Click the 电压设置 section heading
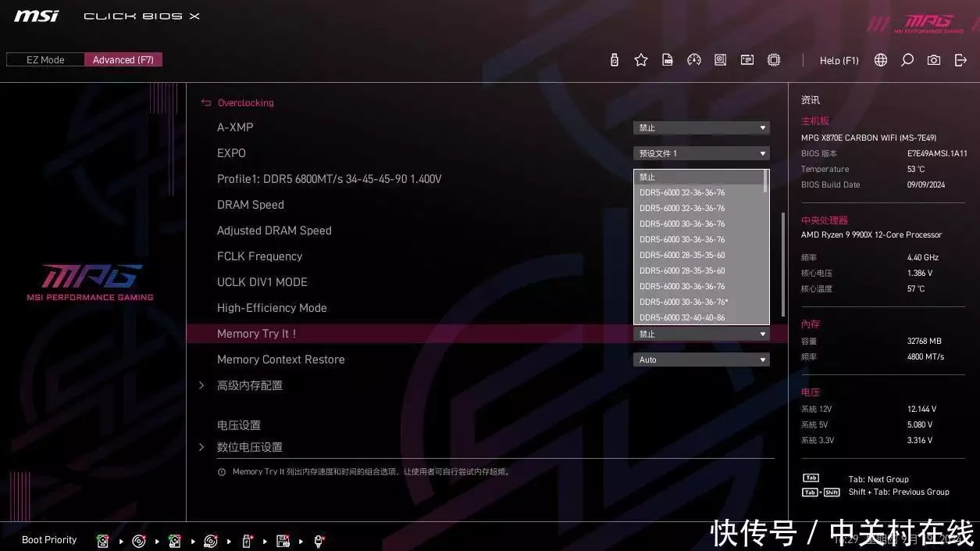Viewport: 980px width, 551px height. pos(239,425)
